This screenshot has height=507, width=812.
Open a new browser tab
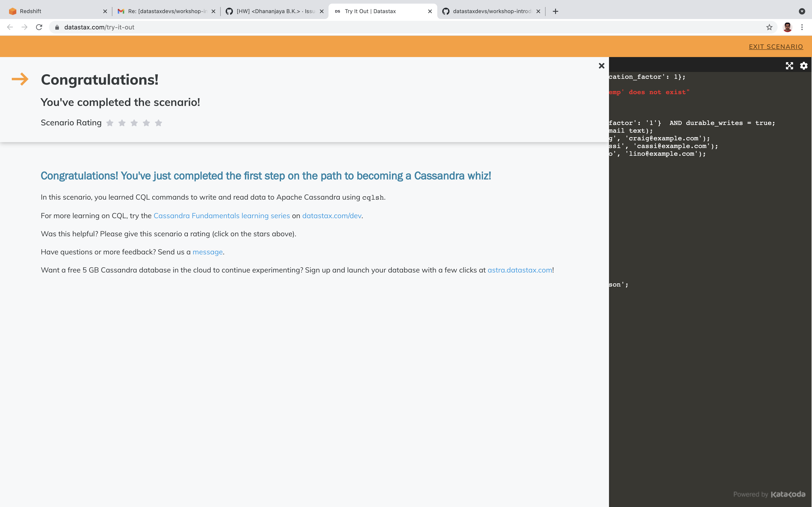coord(555,11)
